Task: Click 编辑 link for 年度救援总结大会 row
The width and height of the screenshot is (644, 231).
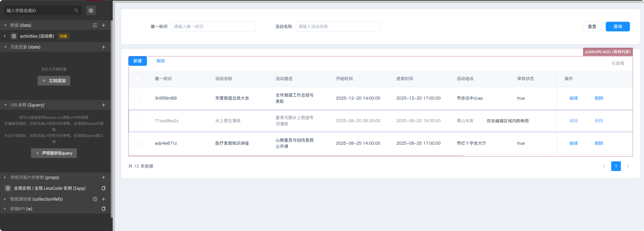Action: (573, 98)
